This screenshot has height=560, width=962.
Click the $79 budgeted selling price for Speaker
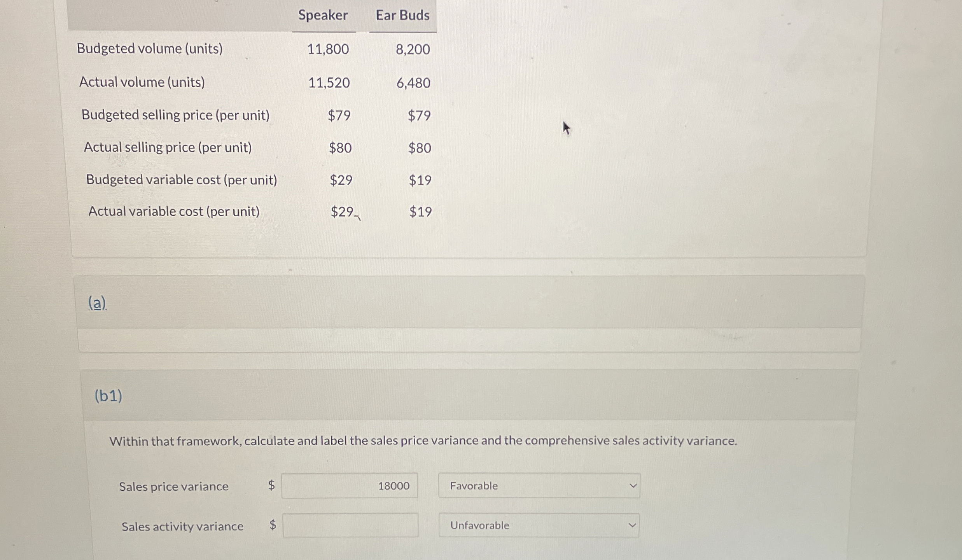(x=339, y=115)
